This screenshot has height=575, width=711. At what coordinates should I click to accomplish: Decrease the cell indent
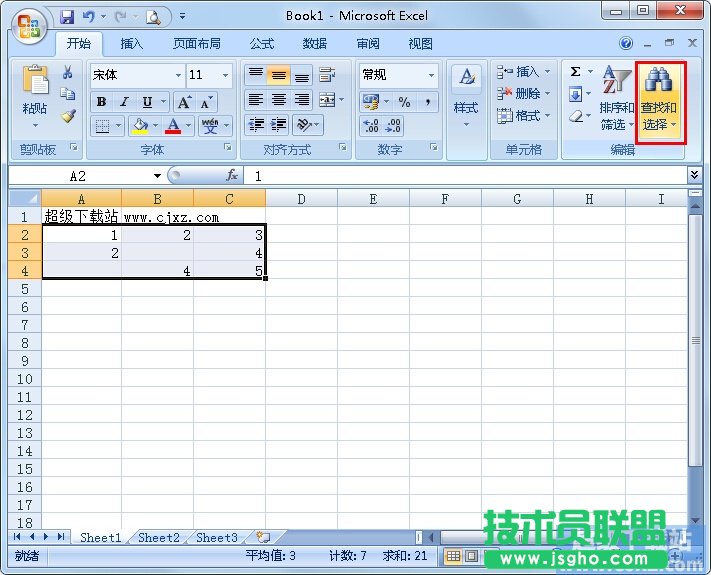coord(257,124)
